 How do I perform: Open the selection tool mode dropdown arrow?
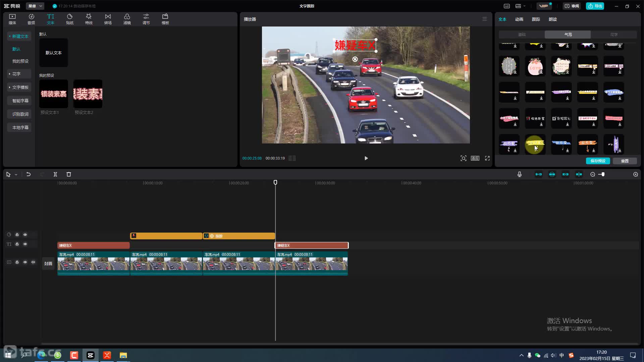[16, 175]
